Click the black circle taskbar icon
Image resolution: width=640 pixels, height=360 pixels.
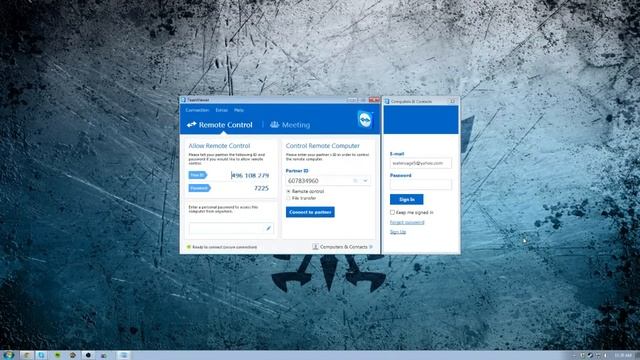tap(88, 355)
